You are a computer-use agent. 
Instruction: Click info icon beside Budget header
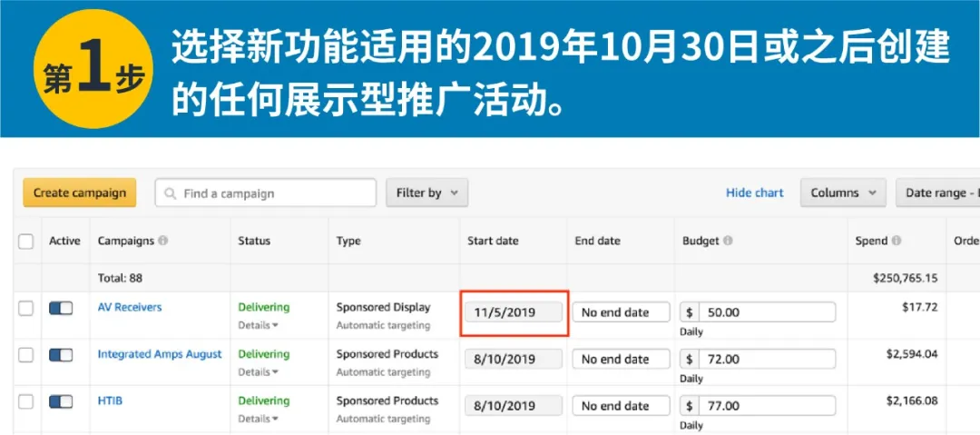(729, 241)
